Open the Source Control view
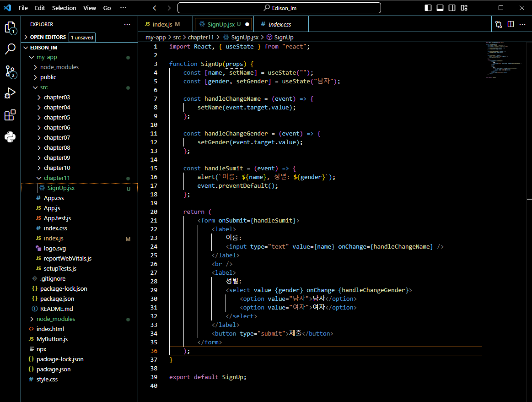532x402 pixels. [10, 71]
